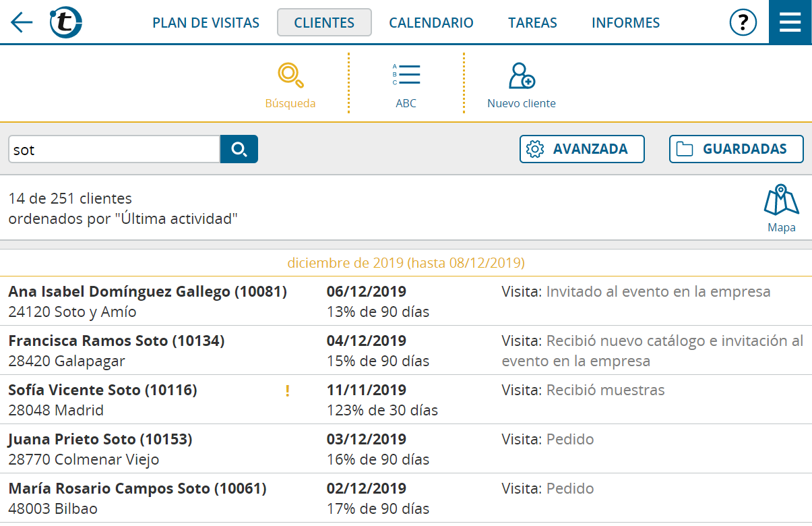Click the app logo icon
The height and width of the screenshot is (526, 812).
pos(65,22)
